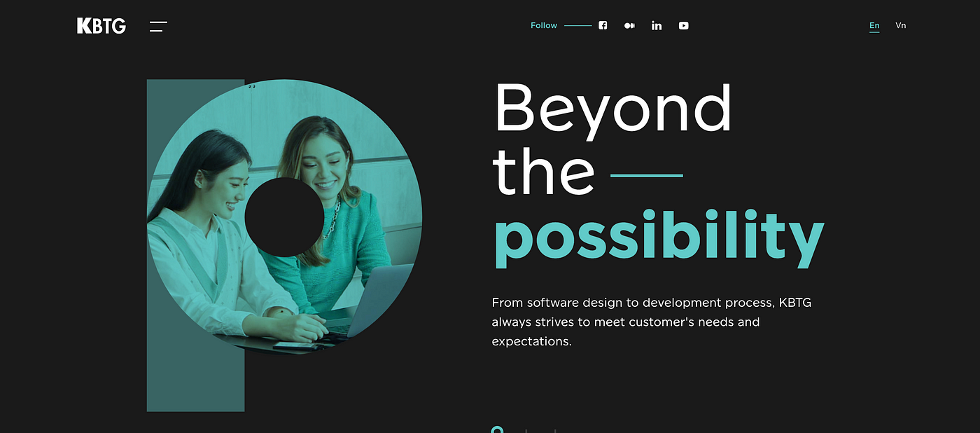Click the KBTG description paragraph
The height and width of the screenshot is (433, 980).
[x=652, y=322]
